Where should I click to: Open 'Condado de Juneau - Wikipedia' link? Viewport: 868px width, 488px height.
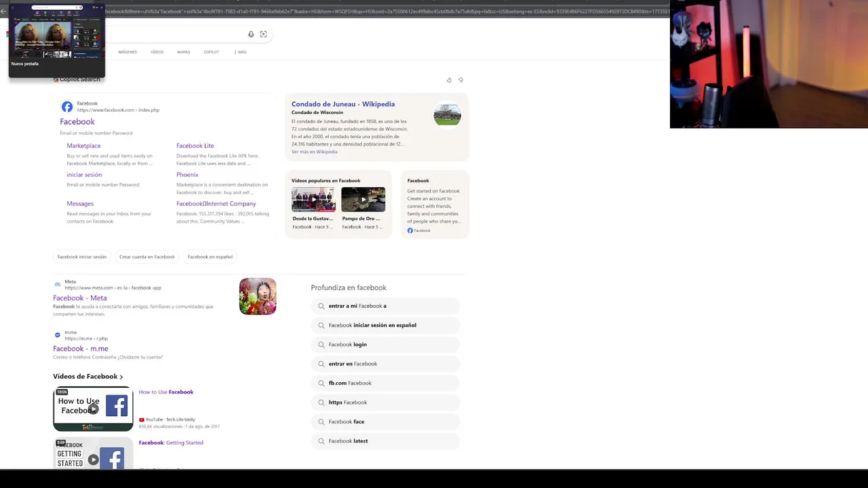click(343, 104)
